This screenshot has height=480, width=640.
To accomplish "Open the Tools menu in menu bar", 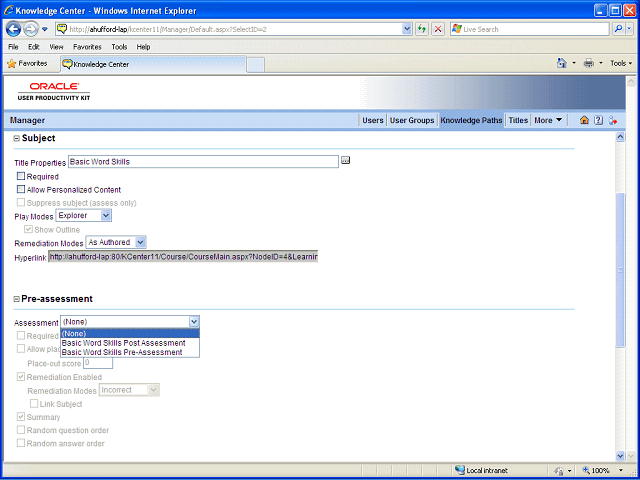I will (119, 47).
